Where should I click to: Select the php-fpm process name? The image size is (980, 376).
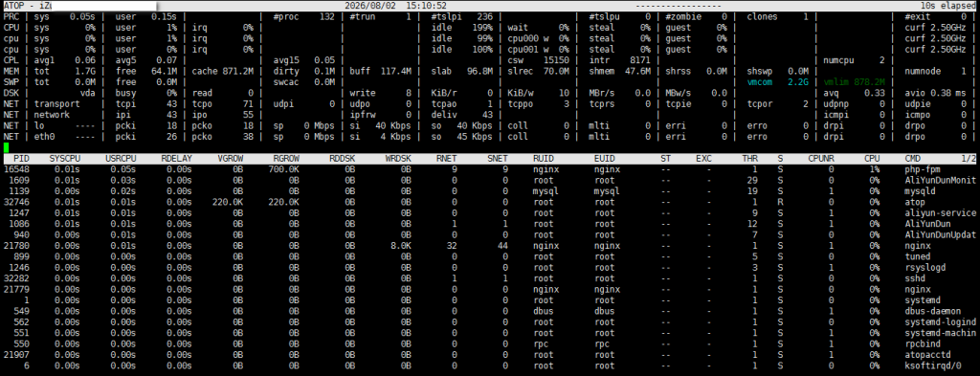[x=922, y=169]
